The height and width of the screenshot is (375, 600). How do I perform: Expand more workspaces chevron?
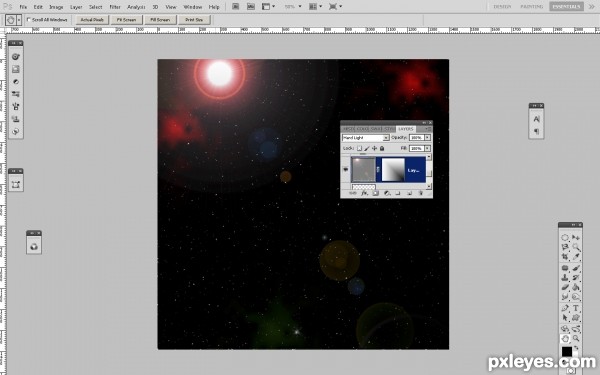tap(592, 7)
